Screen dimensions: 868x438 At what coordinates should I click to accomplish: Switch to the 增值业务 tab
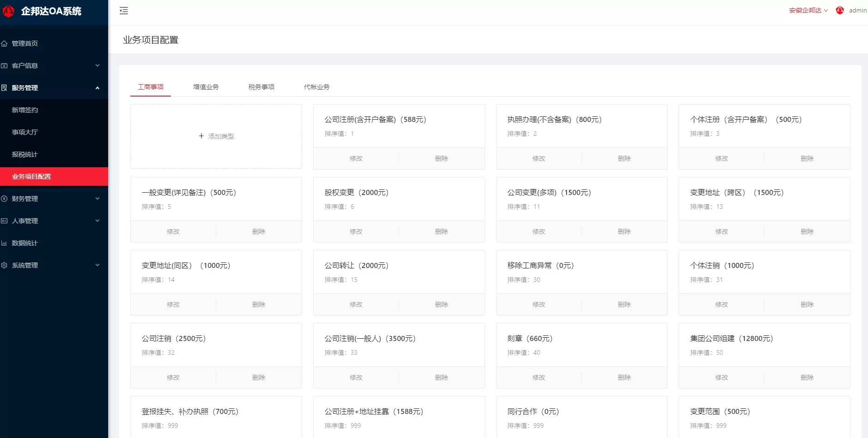[206, 87]
